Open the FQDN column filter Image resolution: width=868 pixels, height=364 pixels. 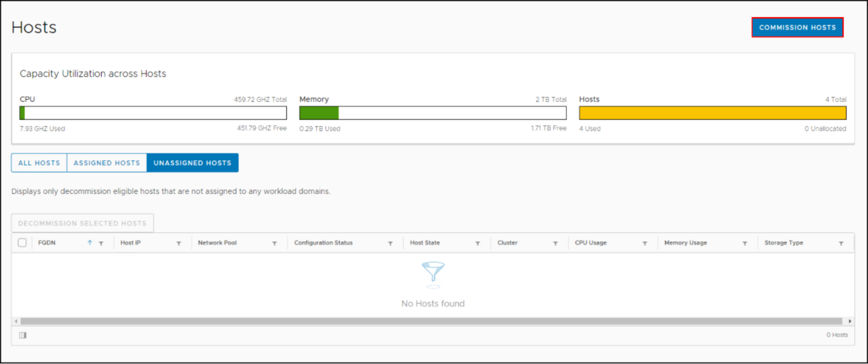tap(101, 243)
